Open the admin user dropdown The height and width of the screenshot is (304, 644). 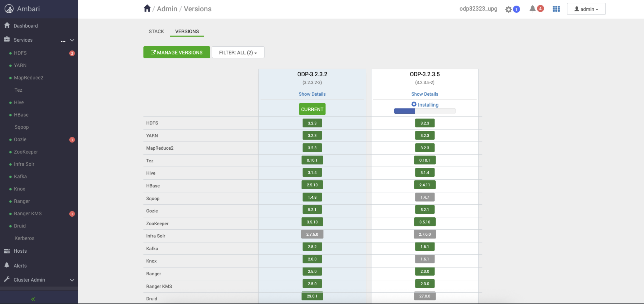pyautogui.click(x=586, y=9)
